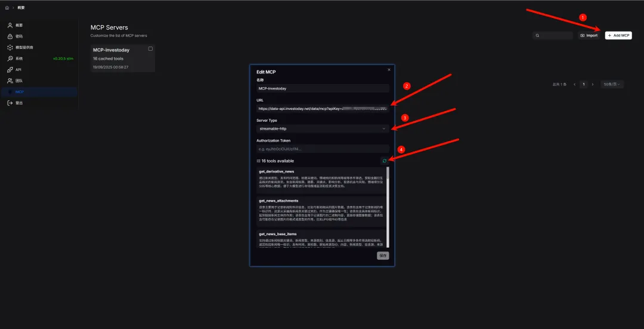Click the '16 cached tools' text
The image size is (644, 329).
point(108,59)
